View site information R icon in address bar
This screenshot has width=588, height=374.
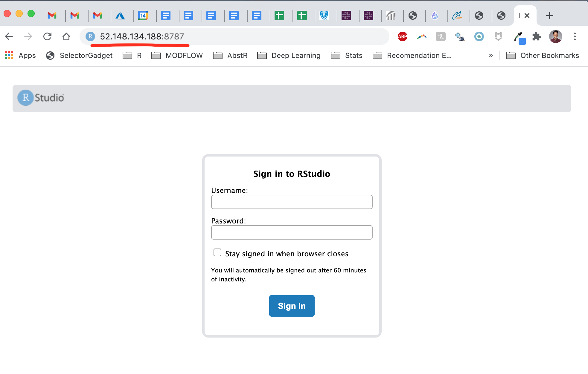[x=90, y=36]
